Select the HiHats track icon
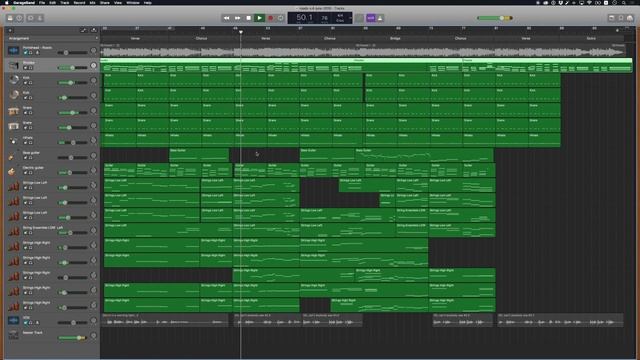The width and height of the screenshot is (640, 360). click(x=13, y=141)
